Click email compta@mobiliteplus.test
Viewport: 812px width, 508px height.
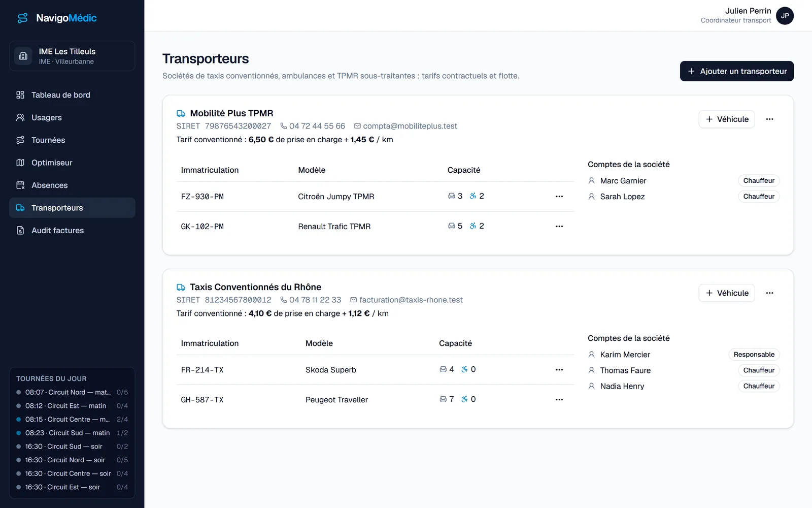click(x=405, y=126)
